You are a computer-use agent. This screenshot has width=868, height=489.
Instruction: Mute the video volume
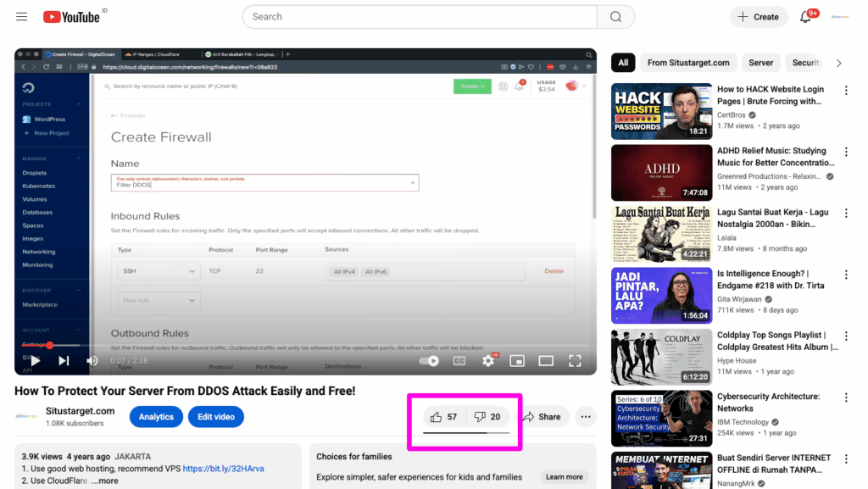click(92, 361)
